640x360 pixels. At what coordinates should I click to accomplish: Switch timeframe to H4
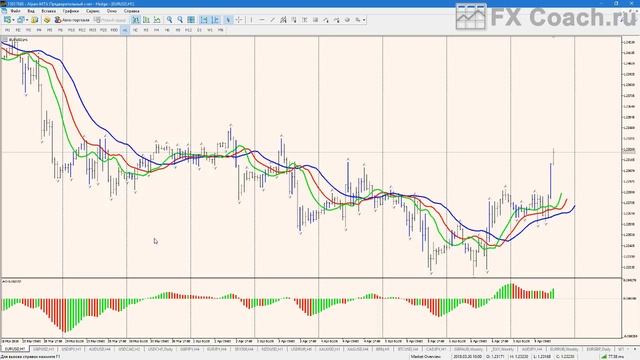click(x=157, y=30)
